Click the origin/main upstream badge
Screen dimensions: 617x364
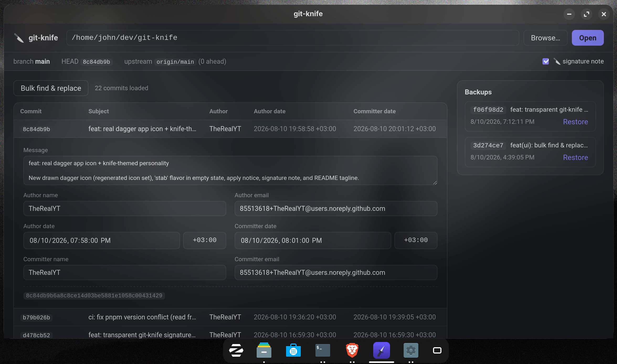coord(175,62)
